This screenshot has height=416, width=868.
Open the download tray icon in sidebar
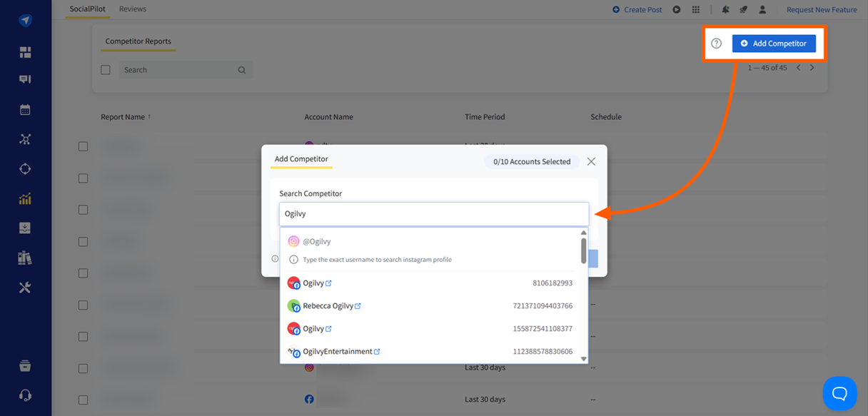click(x=25, y=228)
